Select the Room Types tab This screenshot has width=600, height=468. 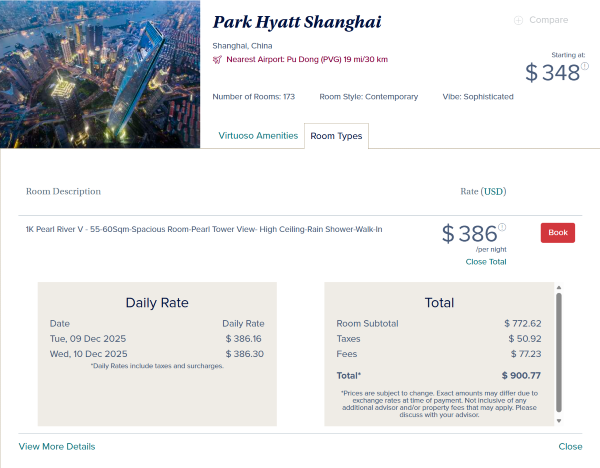coord(336,136)
